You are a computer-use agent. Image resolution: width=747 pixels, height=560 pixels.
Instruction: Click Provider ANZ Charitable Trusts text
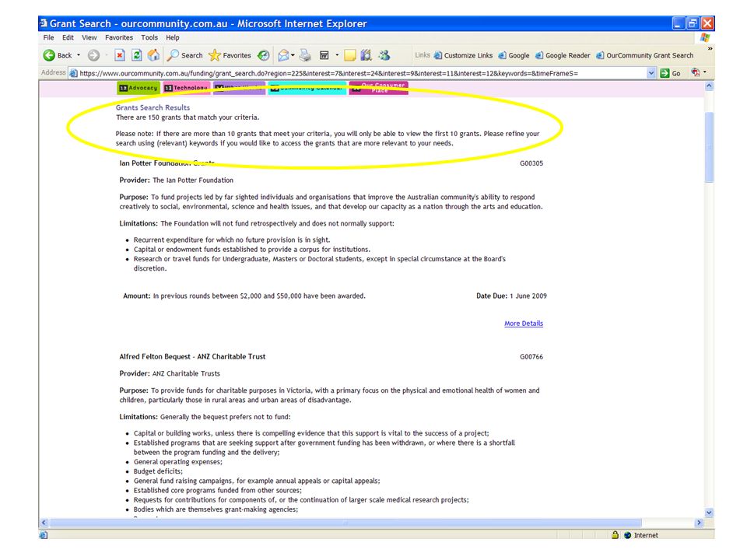(x=170, y=374)
